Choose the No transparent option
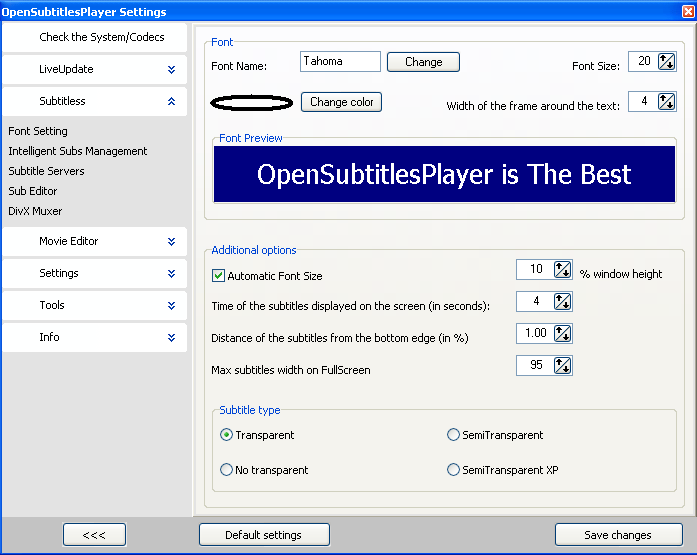Screen dimensions: 697x555 click(226, 469)
